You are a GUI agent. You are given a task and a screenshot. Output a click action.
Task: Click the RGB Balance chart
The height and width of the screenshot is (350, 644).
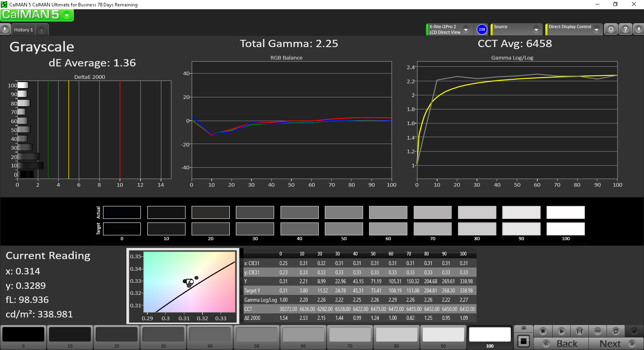coord(291,120)
